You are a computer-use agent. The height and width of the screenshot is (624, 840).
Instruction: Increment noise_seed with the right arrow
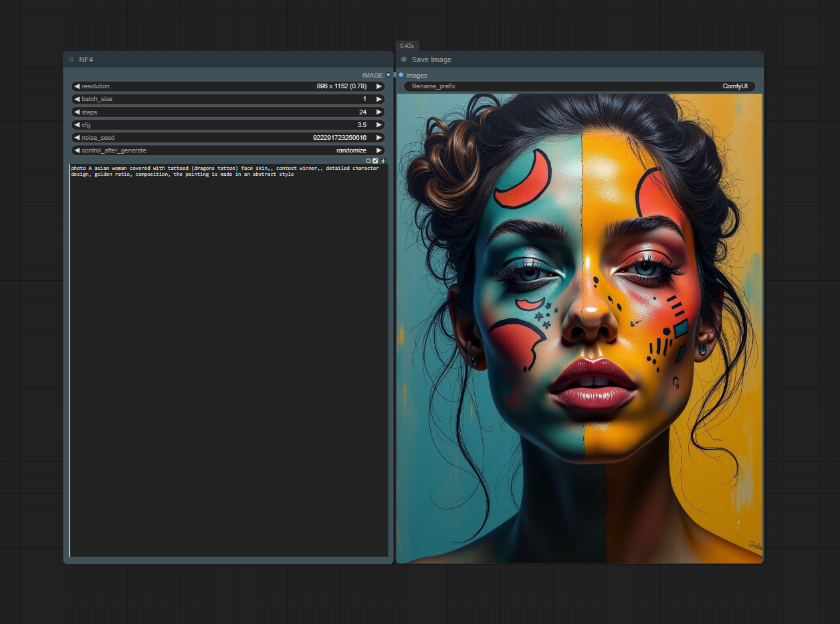[x=379, y=138]
